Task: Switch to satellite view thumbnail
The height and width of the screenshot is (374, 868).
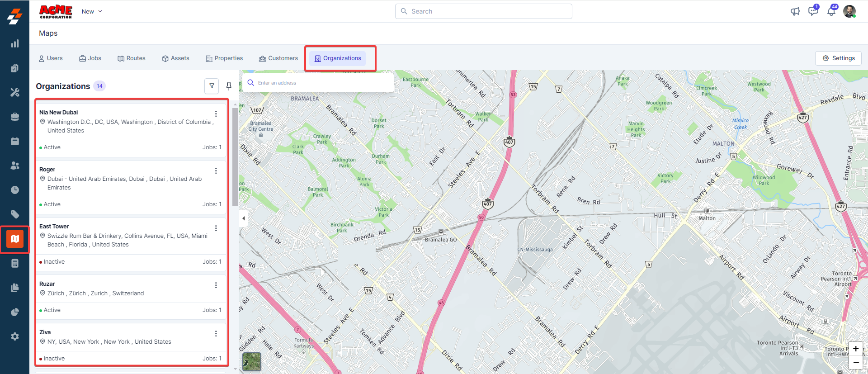Action: click(252, 362)
